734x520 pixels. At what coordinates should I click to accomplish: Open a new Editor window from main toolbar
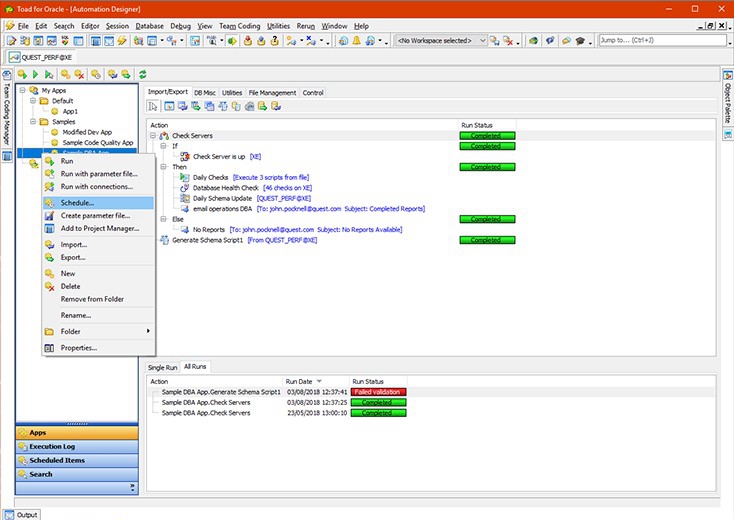coord(11,41)
